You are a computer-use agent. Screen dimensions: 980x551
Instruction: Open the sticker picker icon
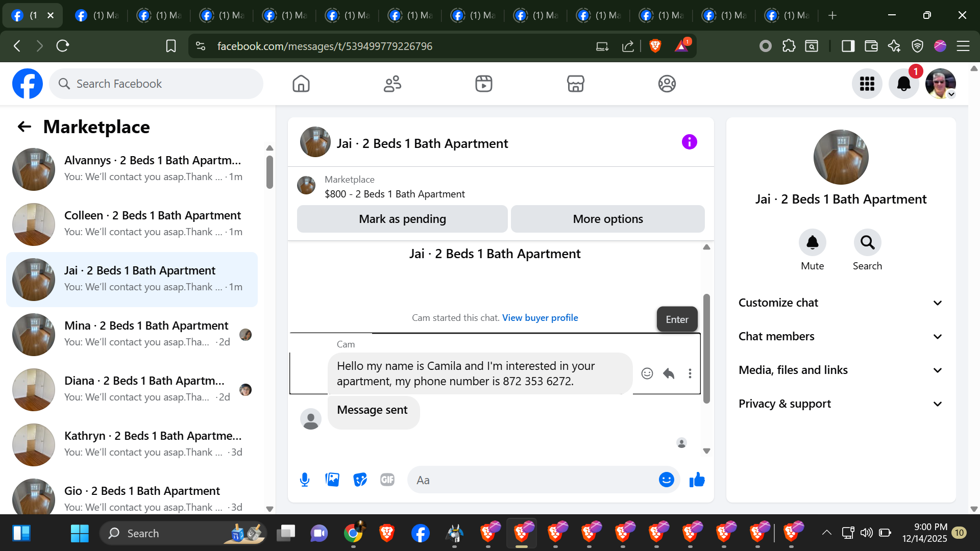click(360, 480)
